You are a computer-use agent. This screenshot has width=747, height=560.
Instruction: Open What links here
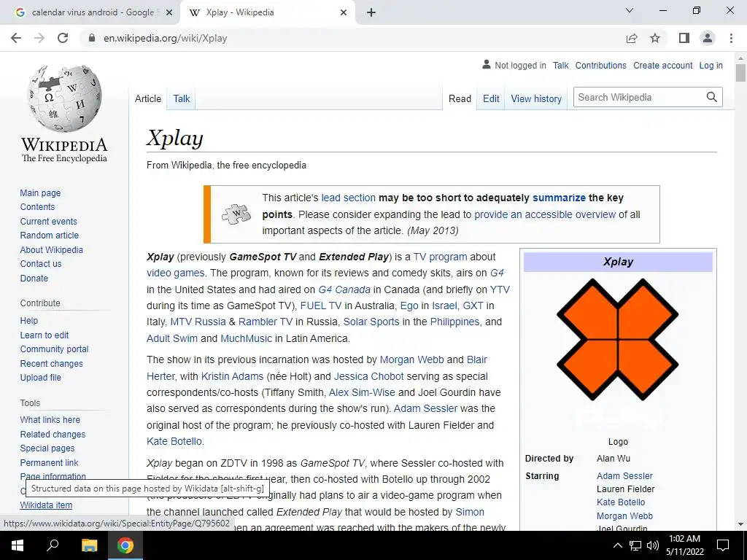(x=50, y=419)
